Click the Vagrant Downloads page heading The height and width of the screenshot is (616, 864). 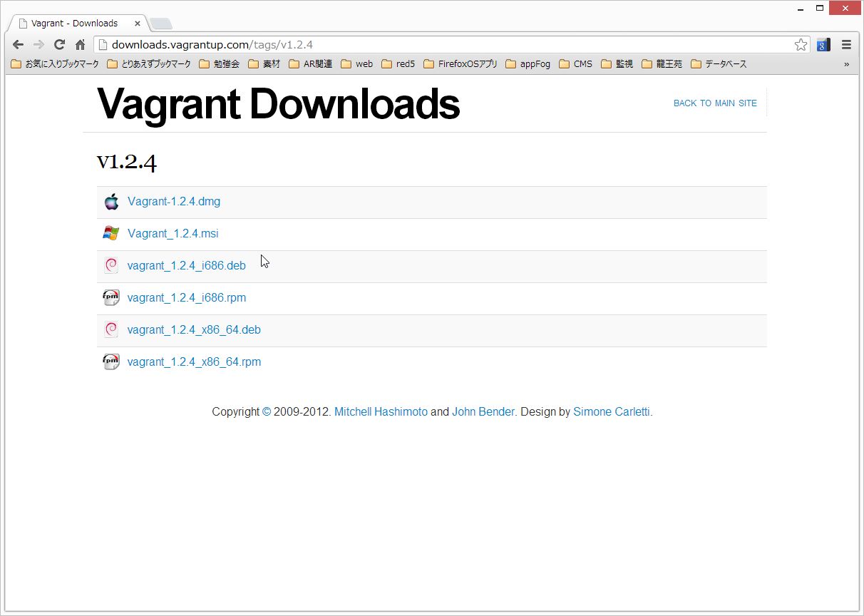pyautogui.click(x=278, y=104)
